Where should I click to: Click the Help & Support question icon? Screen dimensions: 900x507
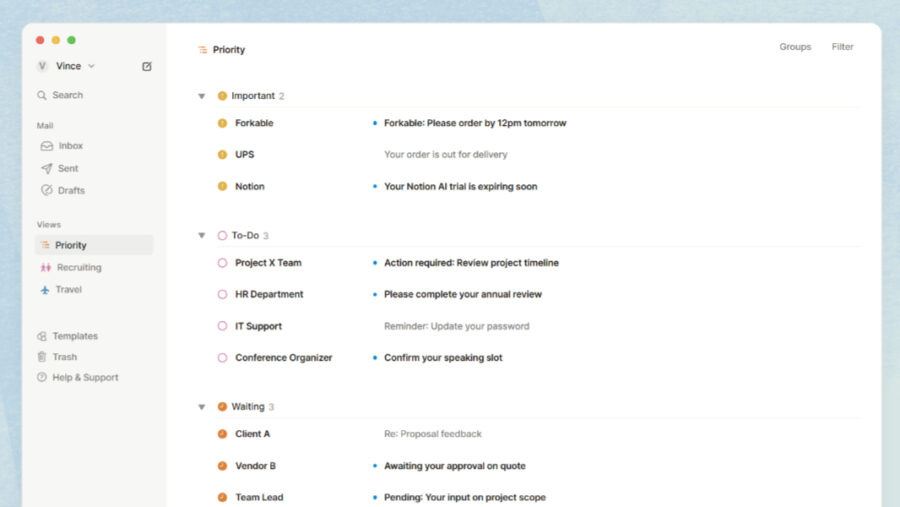click(42, 377)
